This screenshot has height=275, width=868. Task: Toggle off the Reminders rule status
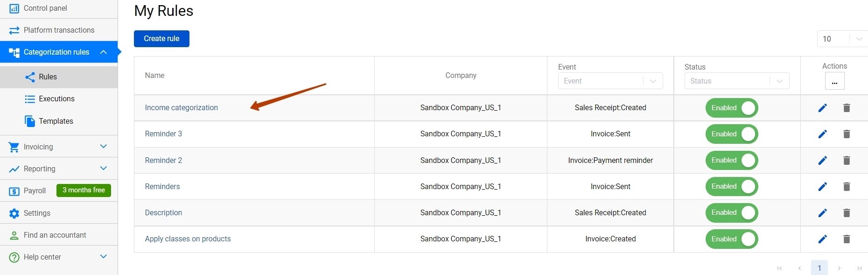[732, 187]
